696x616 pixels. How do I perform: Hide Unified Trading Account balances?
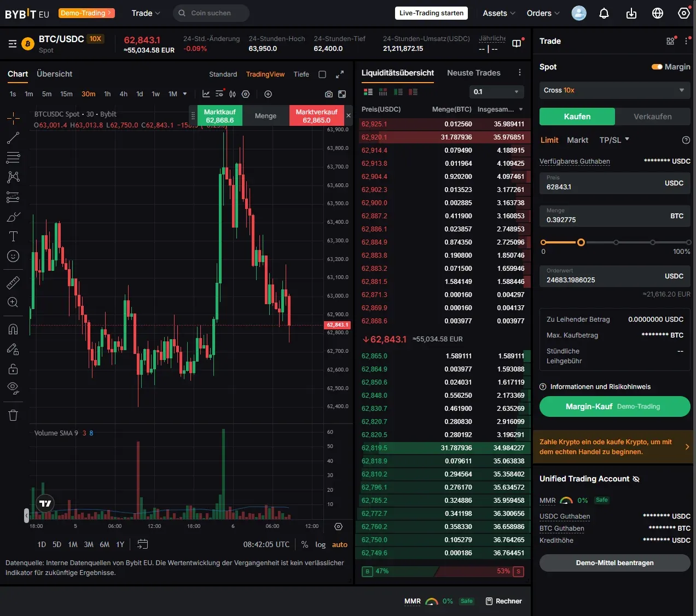click(x=636, y=479)
